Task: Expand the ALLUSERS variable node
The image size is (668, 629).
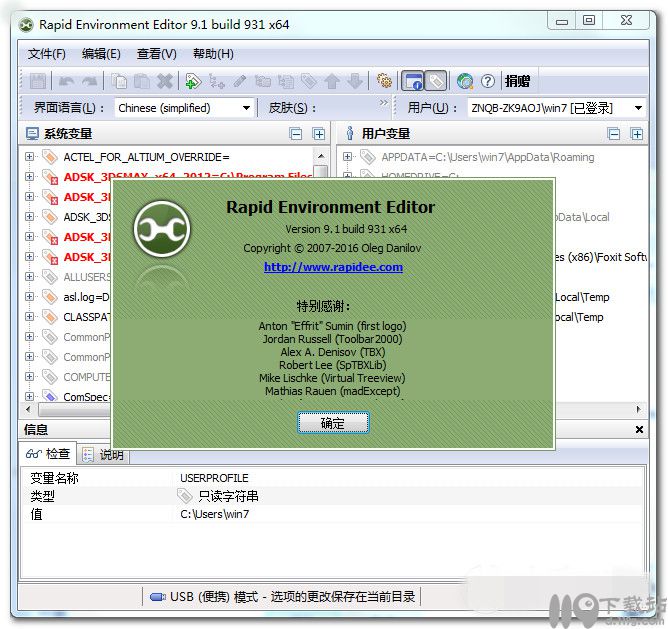Action: click(x=29, y=277)
